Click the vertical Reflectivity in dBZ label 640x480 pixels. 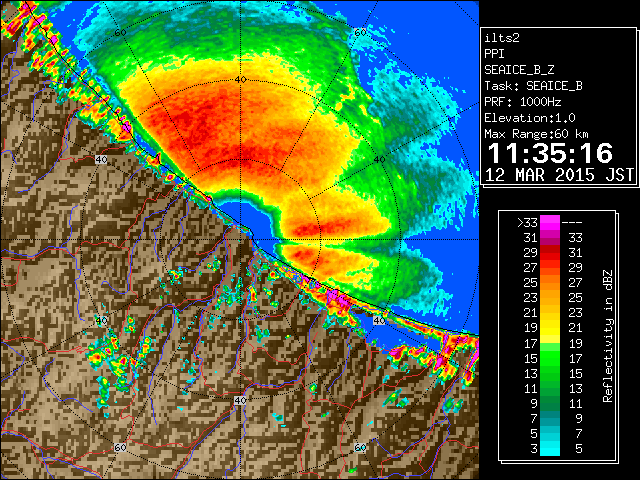point(608,336)
